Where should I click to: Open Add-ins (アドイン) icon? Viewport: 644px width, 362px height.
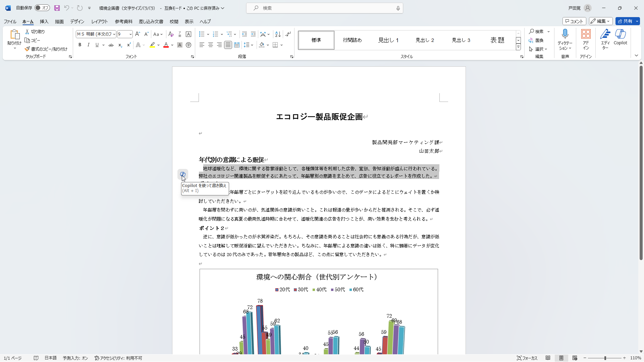point(586,34)
